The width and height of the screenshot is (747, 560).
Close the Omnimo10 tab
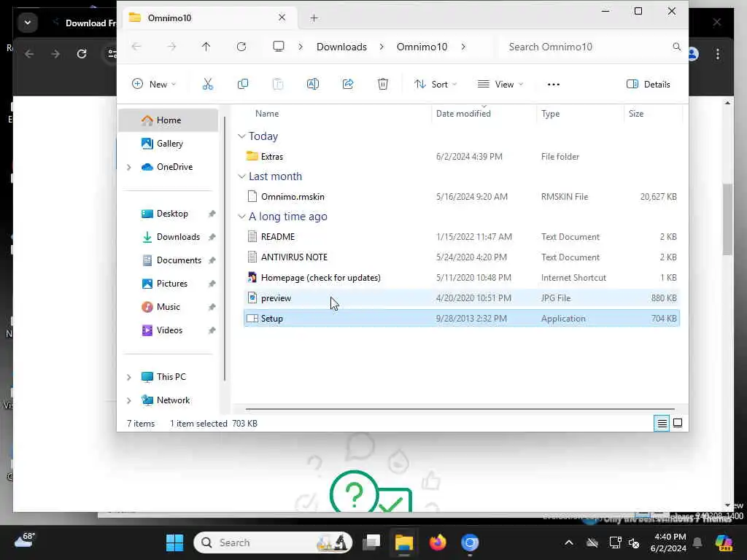pos(282,17)
